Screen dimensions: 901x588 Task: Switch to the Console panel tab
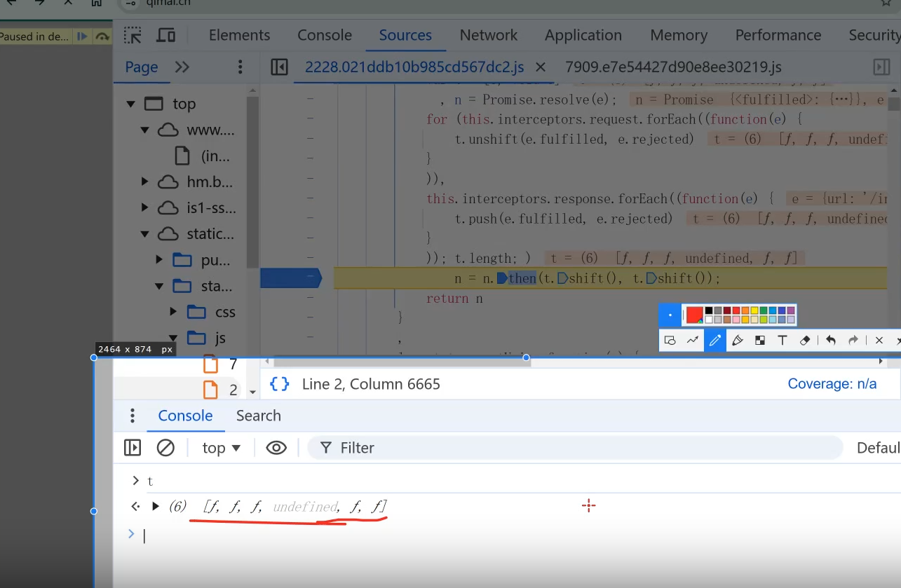pos(325,35)
